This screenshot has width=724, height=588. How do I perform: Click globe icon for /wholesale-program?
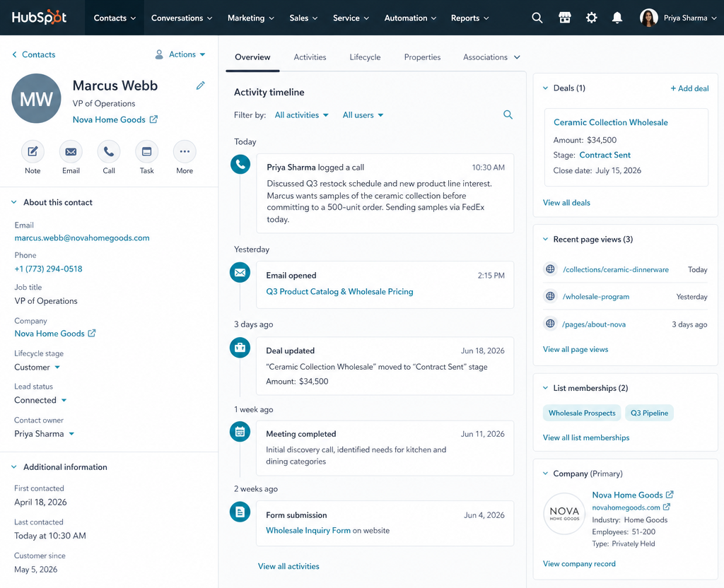550,296
